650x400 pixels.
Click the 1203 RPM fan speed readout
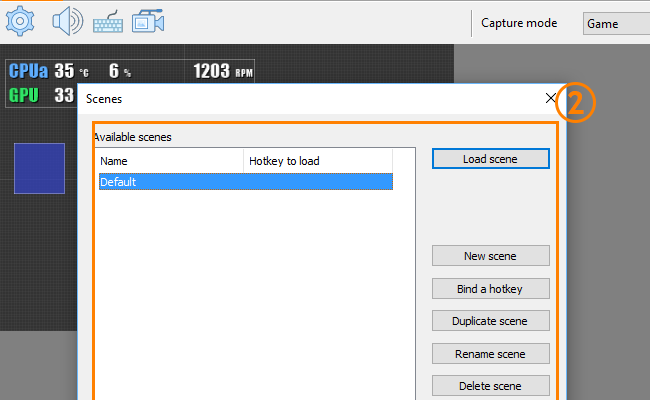pos(223,71)
